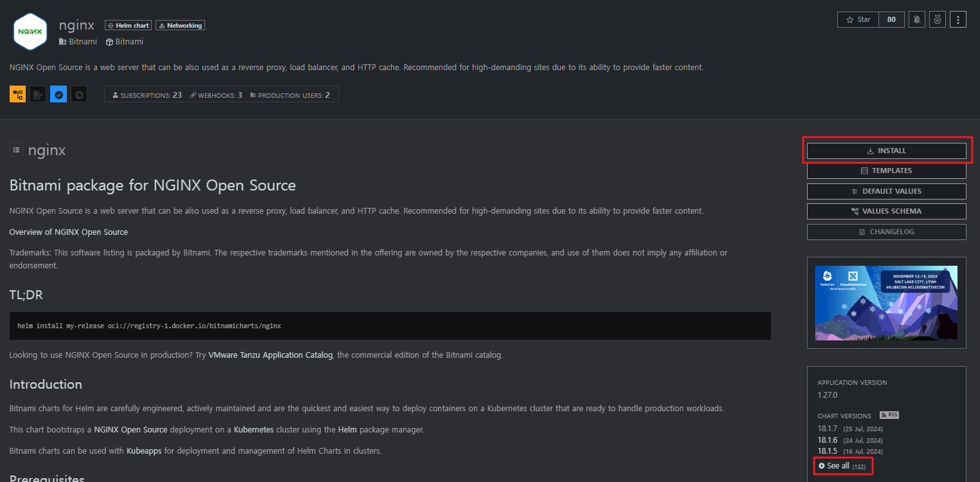Screen dimensions: 980x482
Task: Click the blue verified publisher badge
Action: click(x=59, y=95)
